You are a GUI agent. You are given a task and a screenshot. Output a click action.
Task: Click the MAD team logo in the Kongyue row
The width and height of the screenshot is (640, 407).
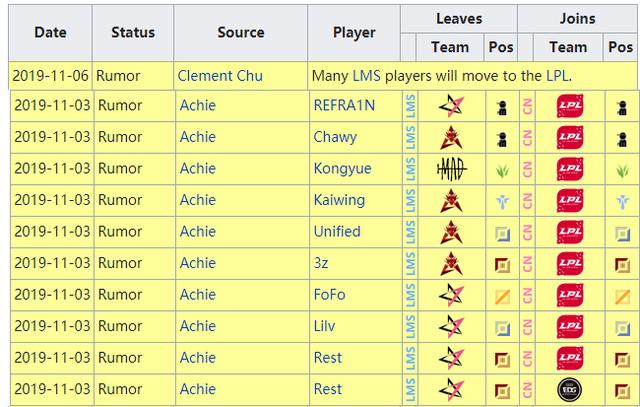[x=451, y=169]
